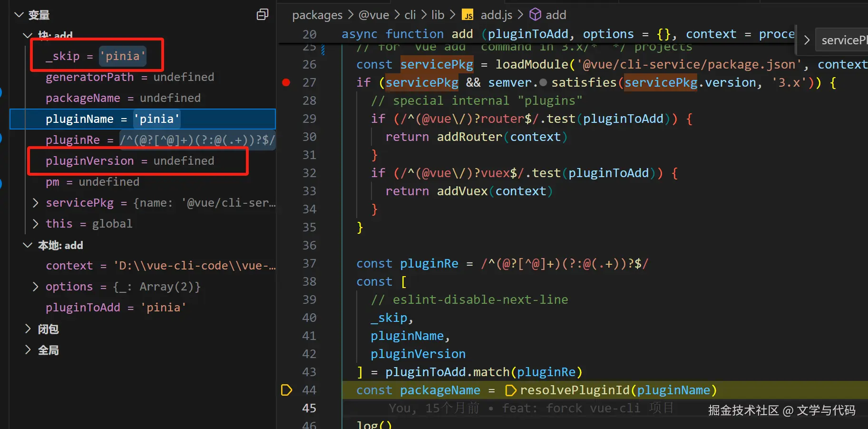Viewport: 868px width, 429px height.
Task: Collapse the 变量 section
Action: click(19, 15)
